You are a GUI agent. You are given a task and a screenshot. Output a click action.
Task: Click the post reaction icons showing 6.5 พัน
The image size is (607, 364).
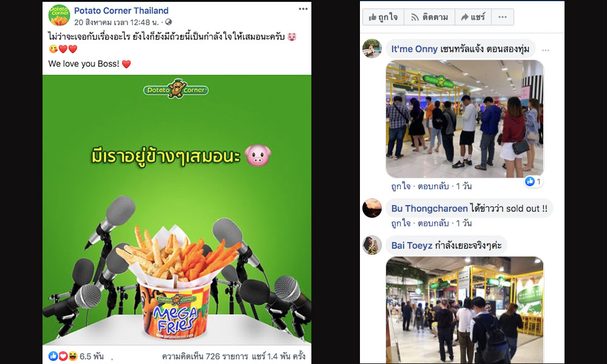[63, 356]
